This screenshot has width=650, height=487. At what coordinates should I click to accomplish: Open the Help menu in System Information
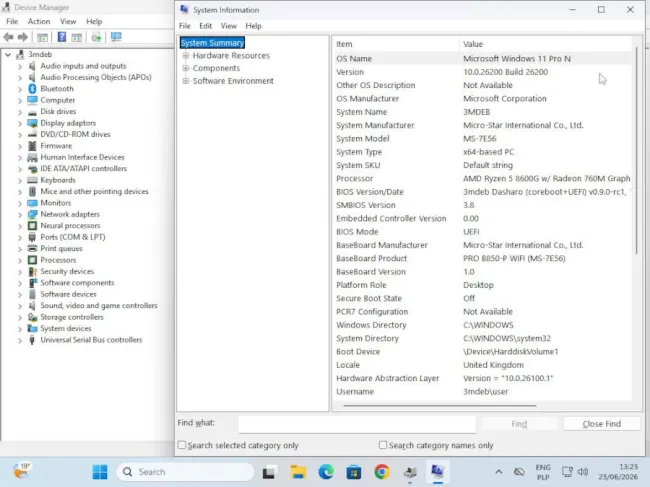[253, 26]
